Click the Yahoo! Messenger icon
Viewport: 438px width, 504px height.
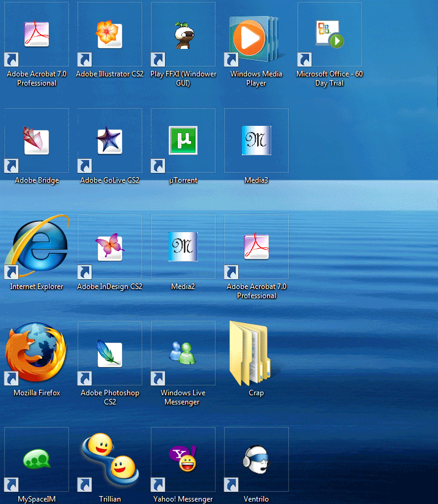[183, 459]
